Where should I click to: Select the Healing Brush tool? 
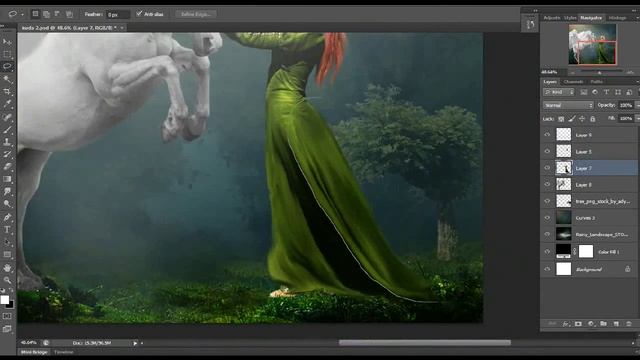[7, 117]
